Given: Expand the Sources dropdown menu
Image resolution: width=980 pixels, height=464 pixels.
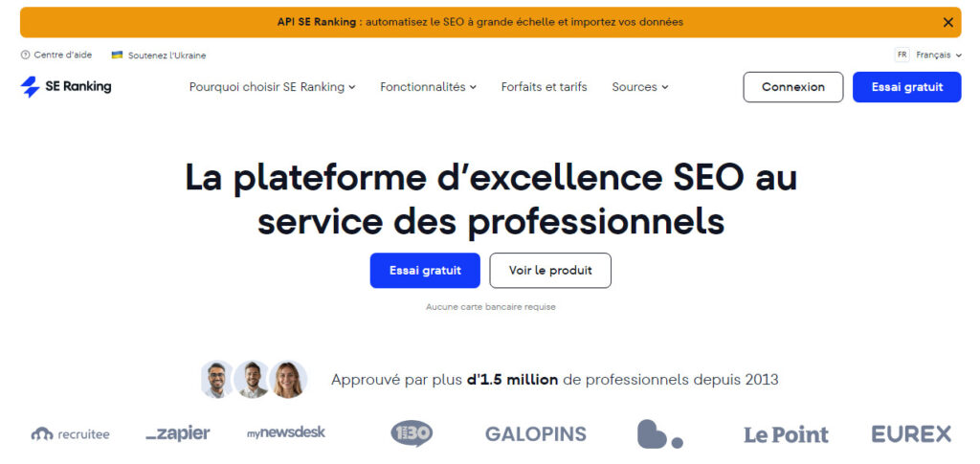Looking at the screenshot, I should tap(639, 87).
